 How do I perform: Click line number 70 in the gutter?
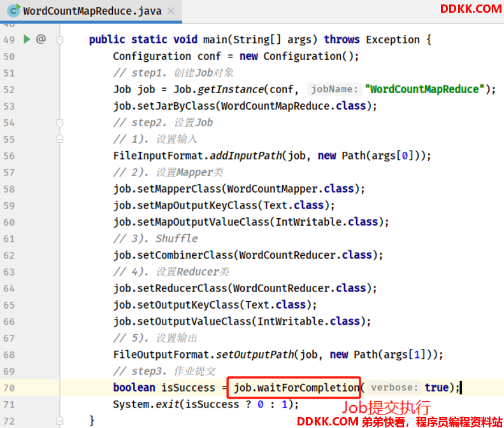9,388
